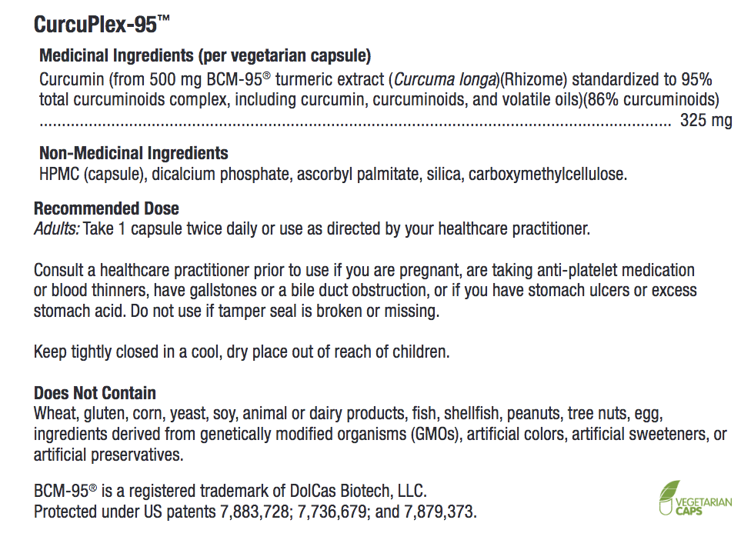
Task: Select the Does Not Contain heading
Action: [x=95, y=393]
